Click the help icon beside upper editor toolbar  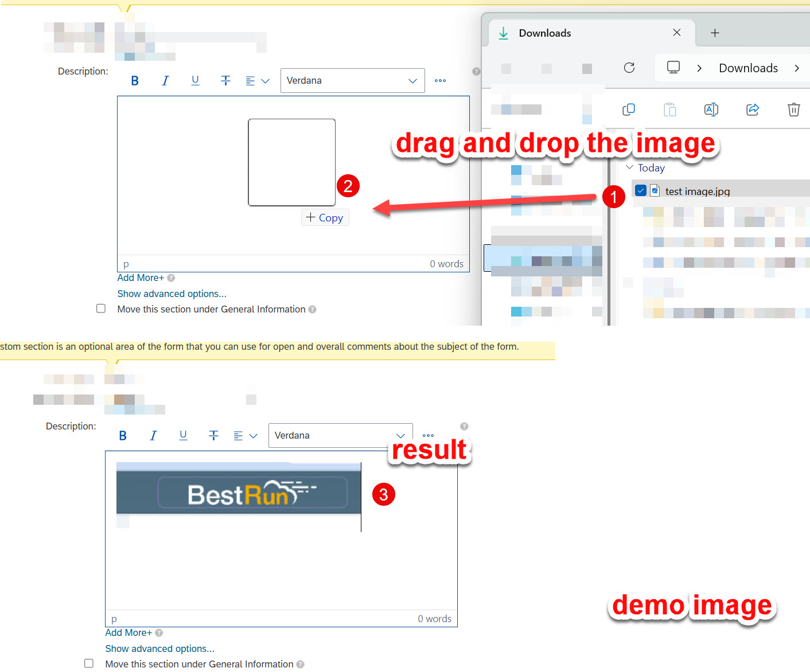click(x=476, y=72)
